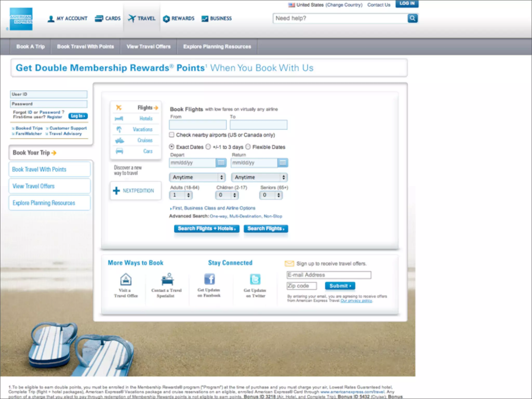532x399 pixels.
Task: Click the Contact a Travel Specialist icon
Action: pyautogui.click(x=167, y=280)
